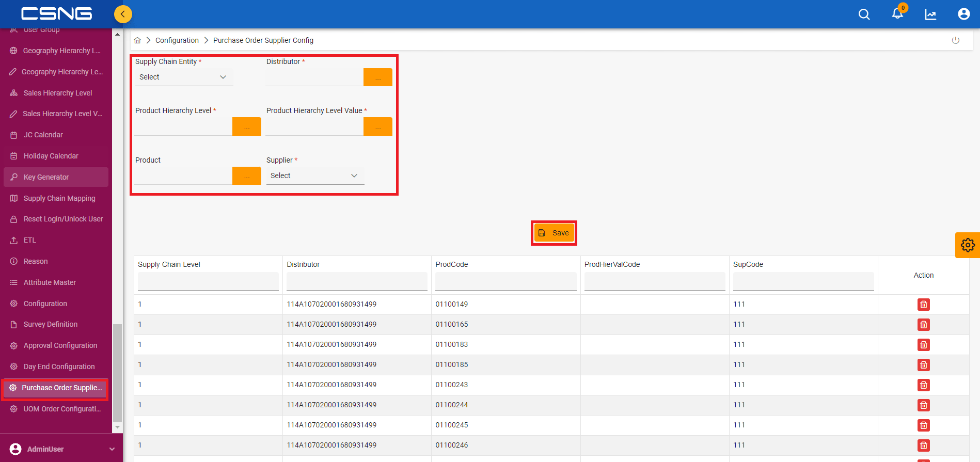Image resolution: width=980 pixels, height=462 pixels.
Task: Delete the row with ProdCode 01100149
Action: click(x=924, y=305)
